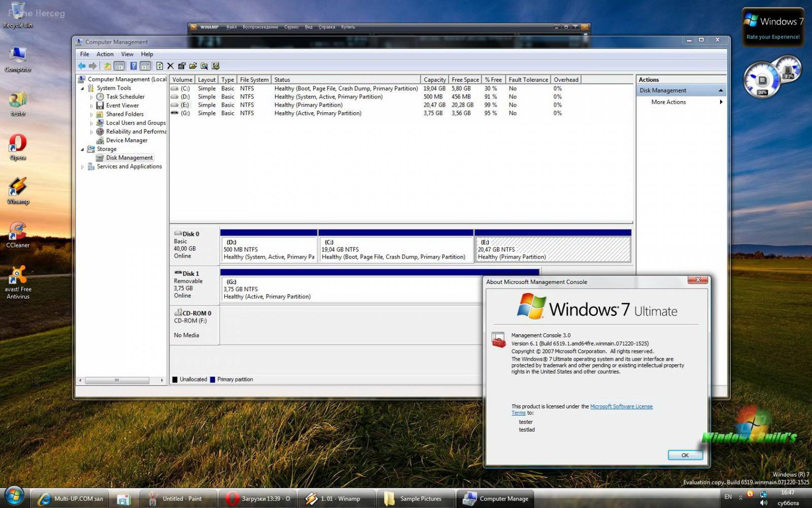Click the floppy disk icon in taskbar
The height and width of the screenshot is (508, 812).
click(123, 499)
